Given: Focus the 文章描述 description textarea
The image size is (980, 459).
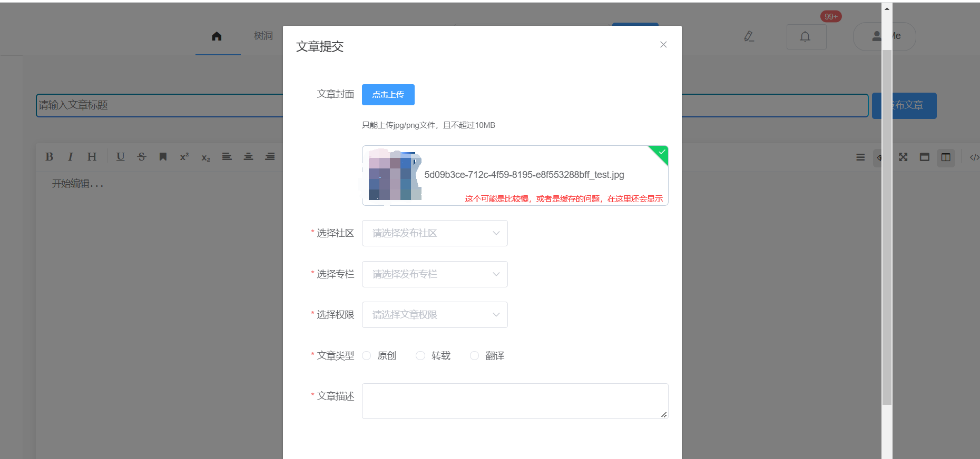Looking at the screenshot, I should (x=515, y=401).
